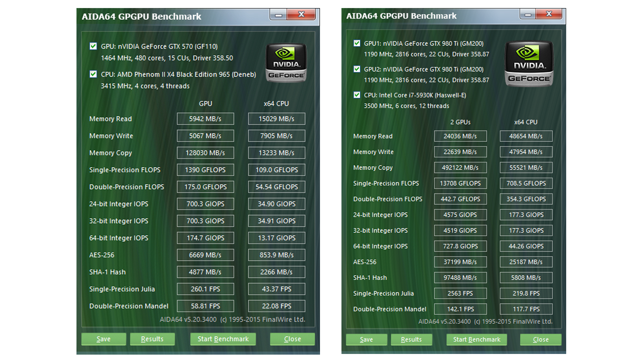Screen dimensions: 644x362
Task: Click the 22639 MB/s Memory Write value
Action: click(x=460, y=152)
